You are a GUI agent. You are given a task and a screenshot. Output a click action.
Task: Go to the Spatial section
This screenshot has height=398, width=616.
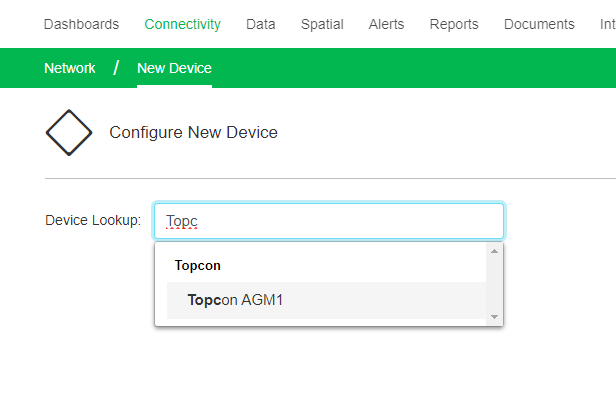pos(322,24)
